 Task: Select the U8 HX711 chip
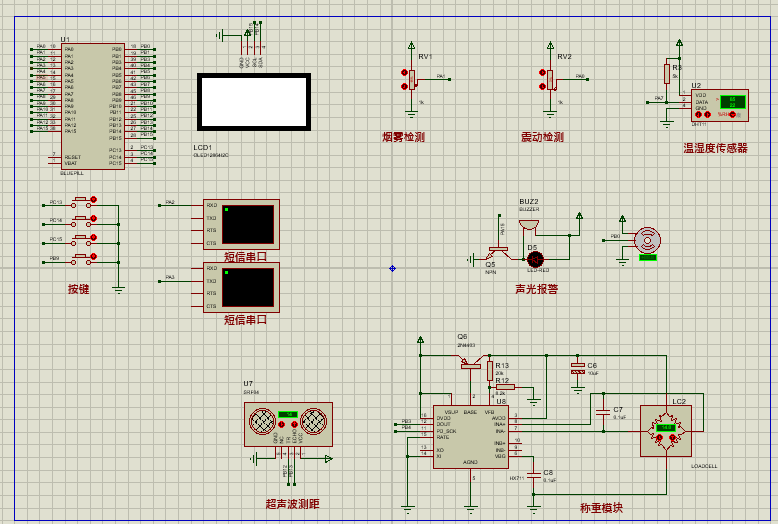coord(470,437)
